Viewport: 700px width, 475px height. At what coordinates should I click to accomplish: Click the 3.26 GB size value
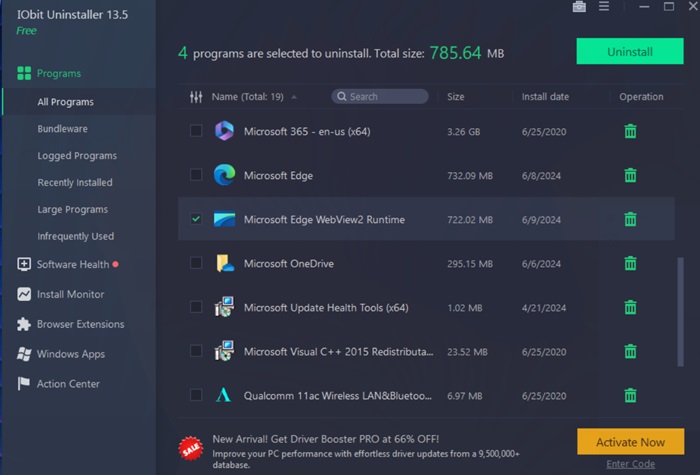tap(463, 132)
